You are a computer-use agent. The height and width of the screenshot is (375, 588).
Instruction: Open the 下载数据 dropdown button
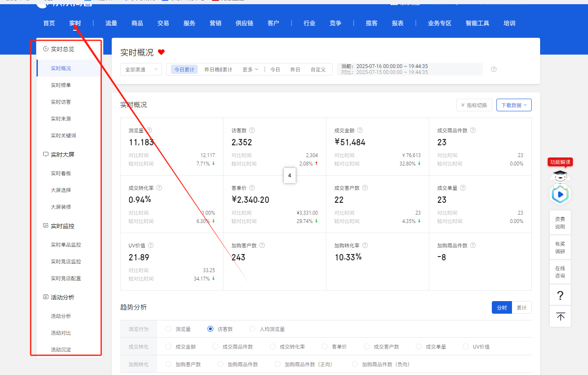(x=514, y=105)
